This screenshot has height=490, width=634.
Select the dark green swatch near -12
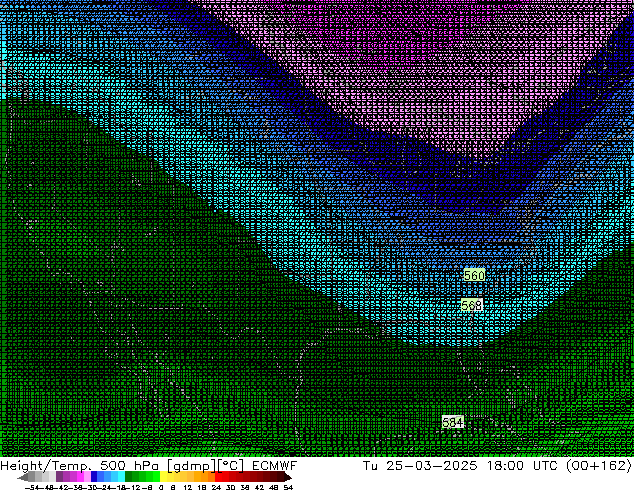pos(129,477)
